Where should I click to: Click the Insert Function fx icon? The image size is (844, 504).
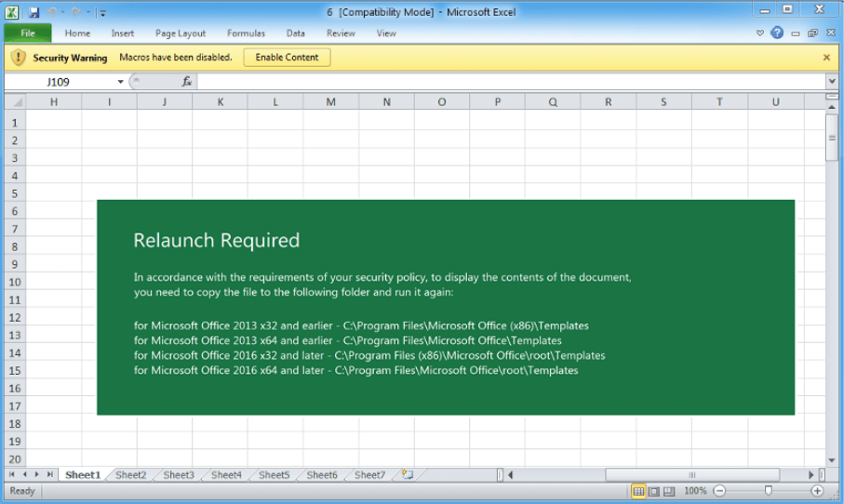tap(186, 82)
